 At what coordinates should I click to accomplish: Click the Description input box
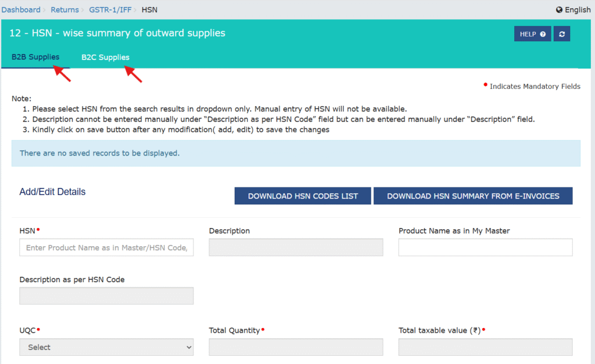pyautogui.click(x=296, y=247)
